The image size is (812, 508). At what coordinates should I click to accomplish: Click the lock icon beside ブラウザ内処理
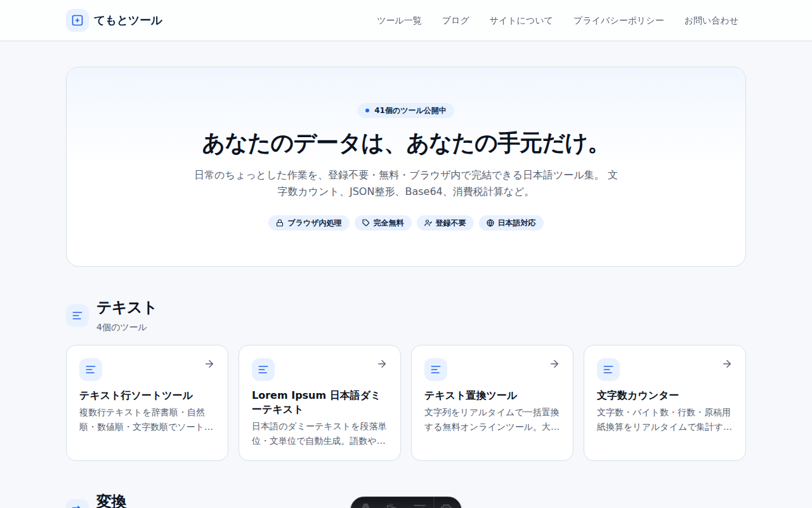point(280,223)
